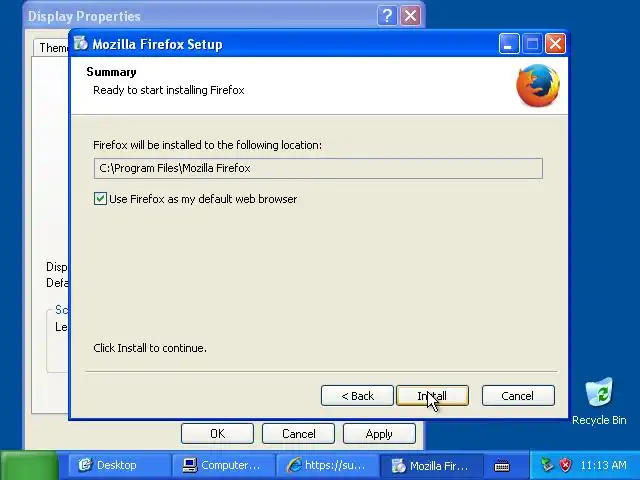Click the red security shield tray icon
The image size is (640, 480).
click(565, 465)
